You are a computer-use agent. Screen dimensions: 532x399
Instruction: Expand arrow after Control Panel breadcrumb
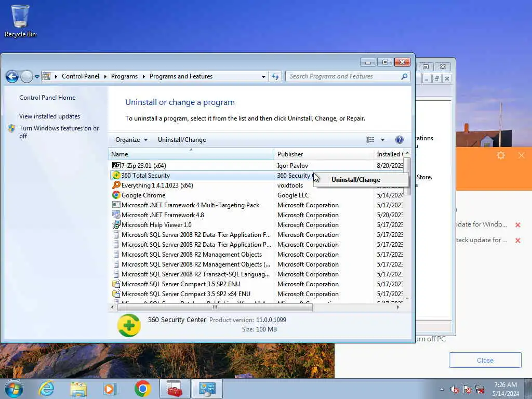click(105, 77)
